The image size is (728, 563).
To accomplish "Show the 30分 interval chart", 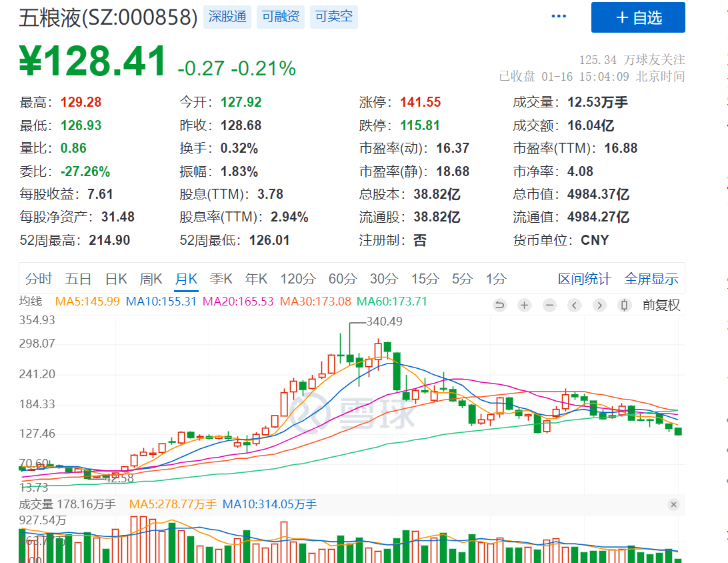I will [384, 279].
